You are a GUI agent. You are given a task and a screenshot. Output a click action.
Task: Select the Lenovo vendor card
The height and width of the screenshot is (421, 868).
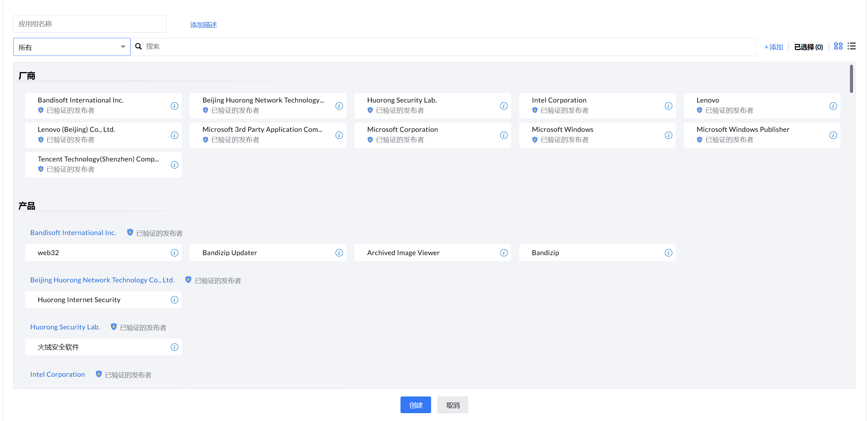tap(755, 106)
